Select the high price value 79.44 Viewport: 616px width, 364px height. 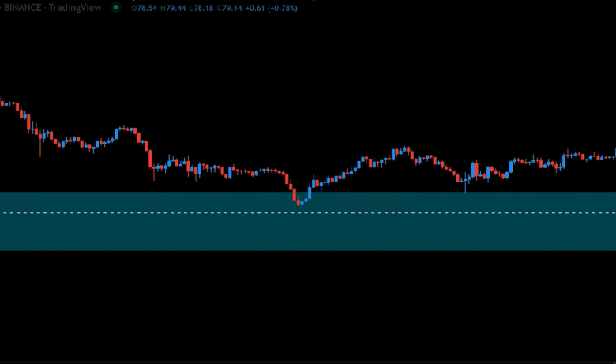pos(175,7)
